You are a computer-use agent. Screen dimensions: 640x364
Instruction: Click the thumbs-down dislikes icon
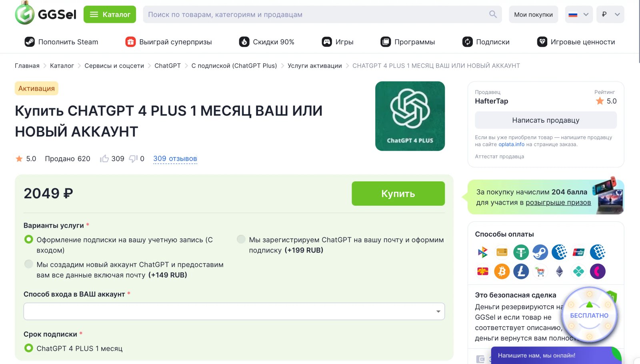pos(133,159)
